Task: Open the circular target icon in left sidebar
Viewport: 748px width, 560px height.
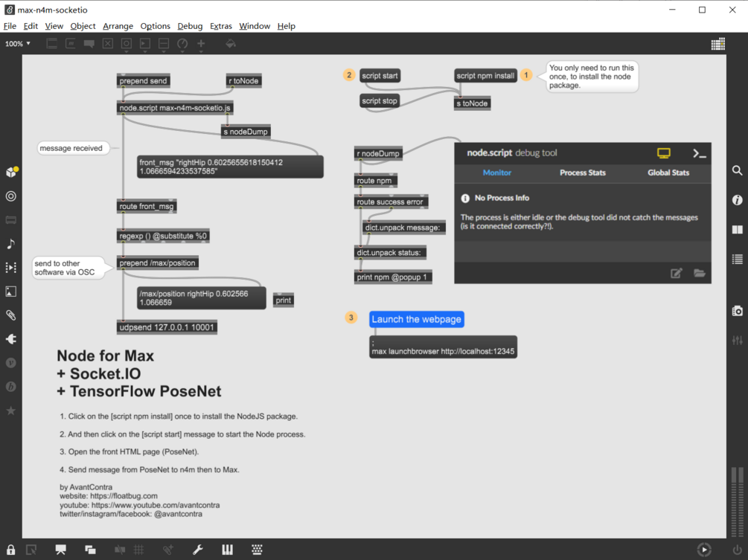Action: coord(11,196)
